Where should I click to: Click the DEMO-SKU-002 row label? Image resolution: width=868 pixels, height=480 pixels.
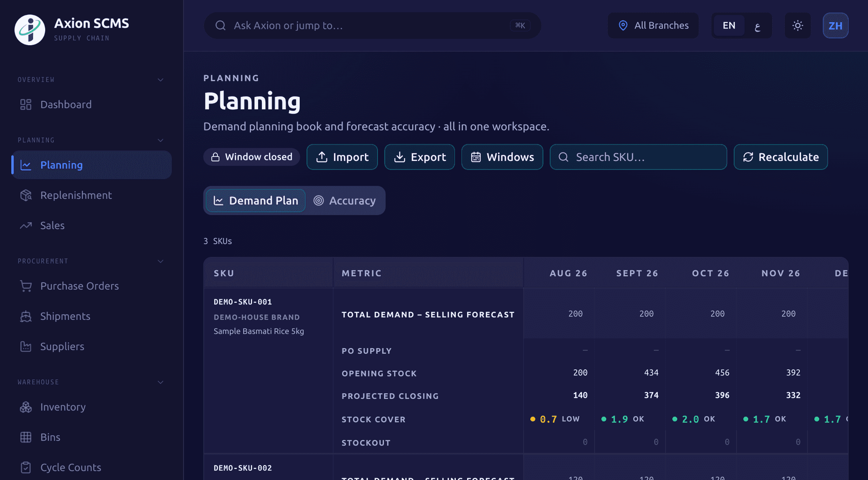[243, 468]
